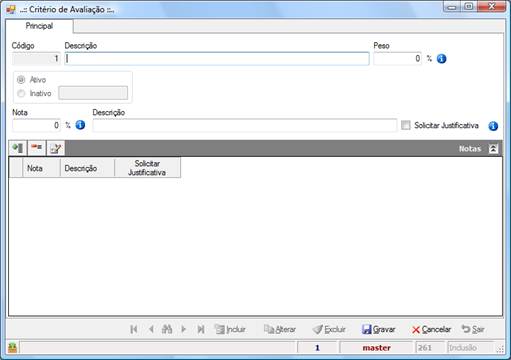511x360 pixels.
Task: Go to the first record
Action: [134, 329]
